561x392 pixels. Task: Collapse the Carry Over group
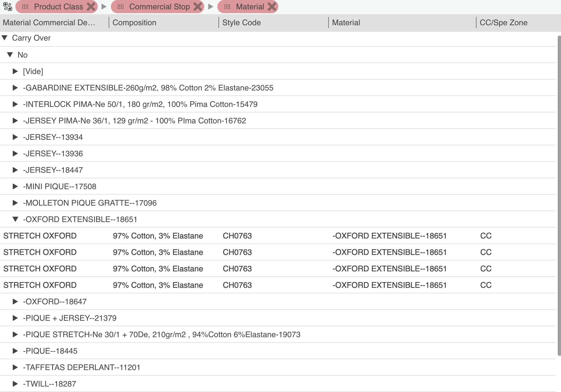[x=5, y=38]
